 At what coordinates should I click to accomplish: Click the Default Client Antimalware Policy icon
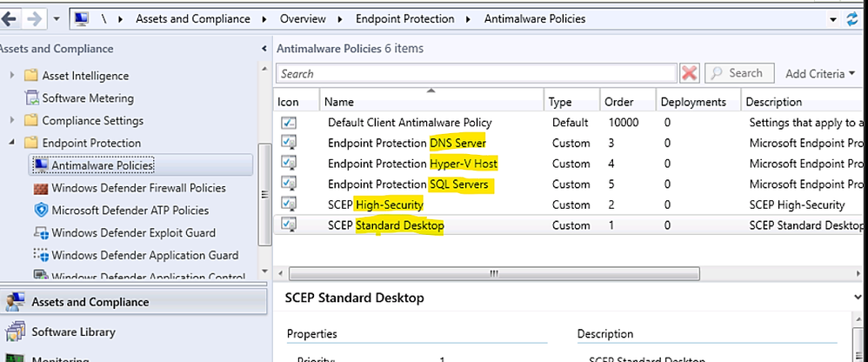click(x=289, y=123)
